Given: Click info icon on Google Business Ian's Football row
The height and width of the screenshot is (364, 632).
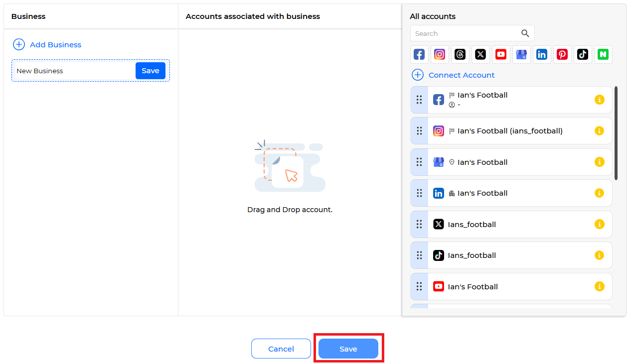Looking at the screenshot, I should (x=600, y=162).
